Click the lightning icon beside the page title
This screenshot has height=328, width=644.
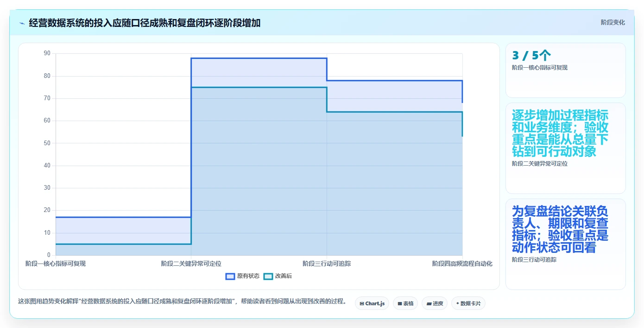22,23
